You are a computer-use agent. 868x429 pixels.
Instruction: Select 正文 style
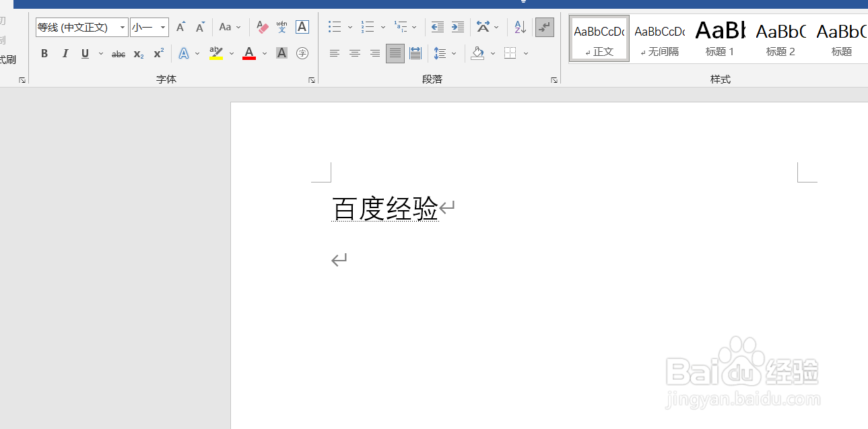click(599, 39)
